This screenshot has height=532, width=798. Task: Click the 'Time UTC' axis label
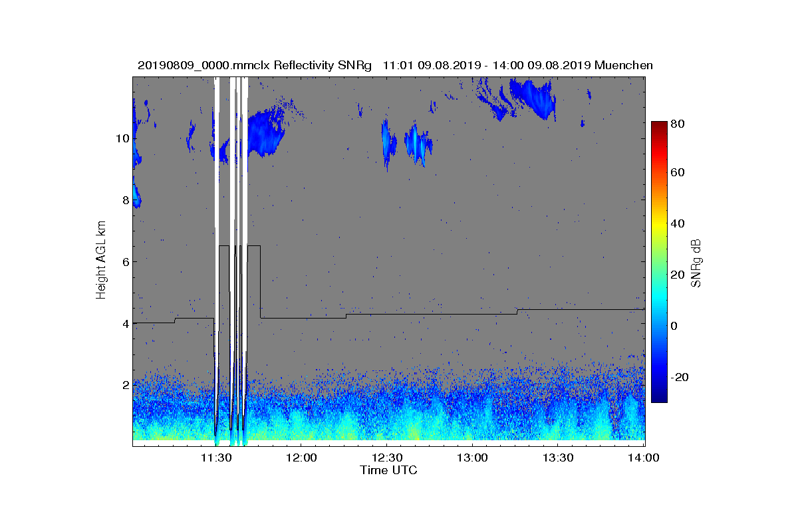[x=389, y=470]
